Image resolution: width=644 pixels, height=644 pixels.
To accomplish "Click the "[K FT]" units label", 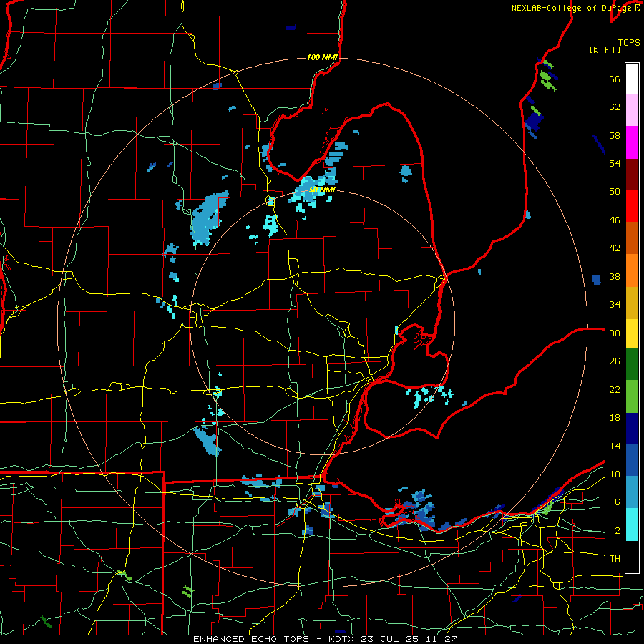I will point(605,50).
